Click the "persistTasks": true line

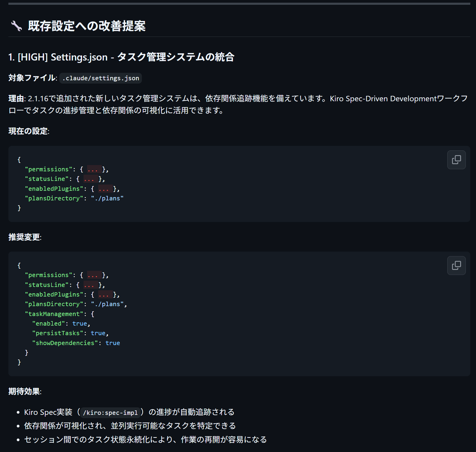pos(70,333)
